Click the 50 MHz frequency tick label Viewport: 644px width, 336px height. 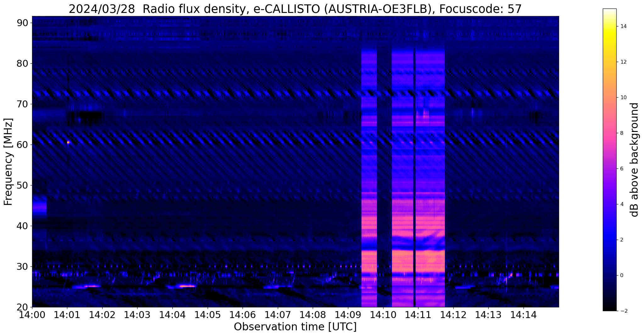pos(22,185)
